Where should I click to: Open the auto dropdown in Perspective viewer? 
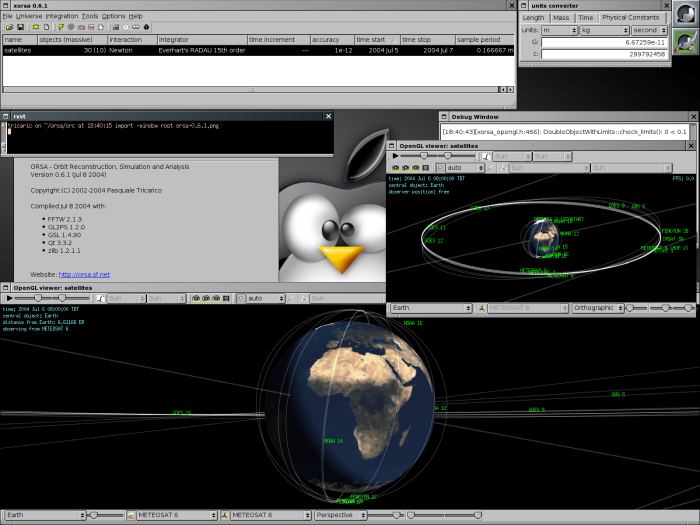(266, 298)
